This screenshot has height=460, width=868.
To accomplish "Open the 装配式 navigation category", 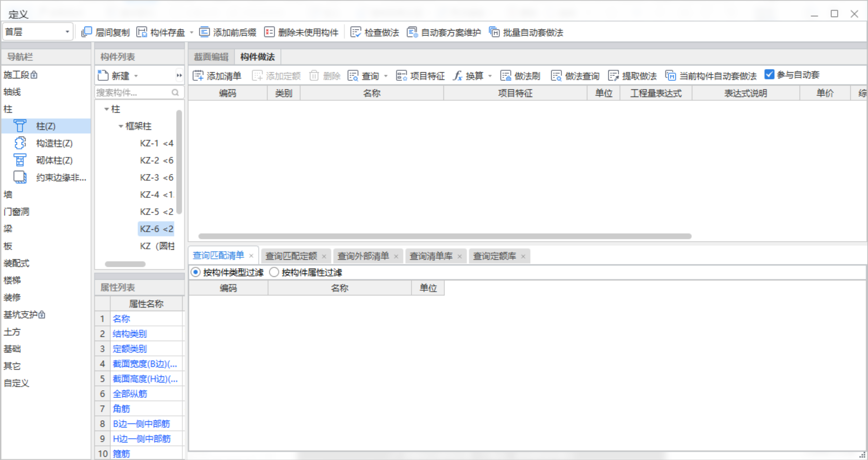I will (x=16, y=263).
